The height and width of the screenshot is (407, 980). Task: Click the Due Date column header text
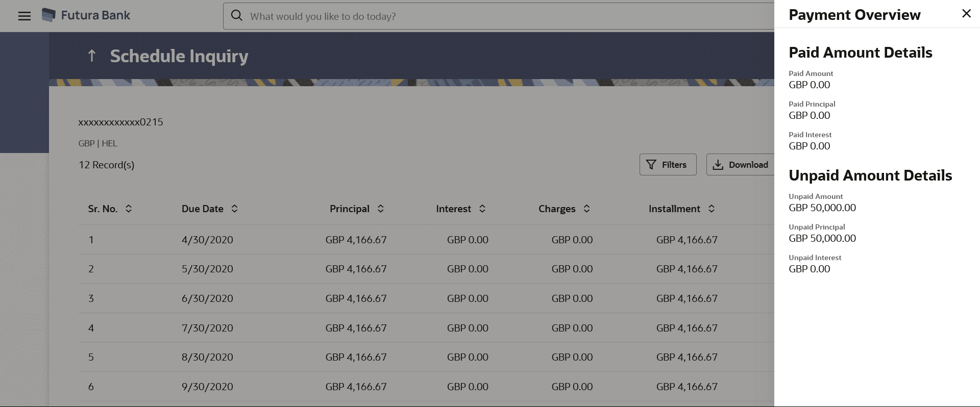[x=203, y=209]
